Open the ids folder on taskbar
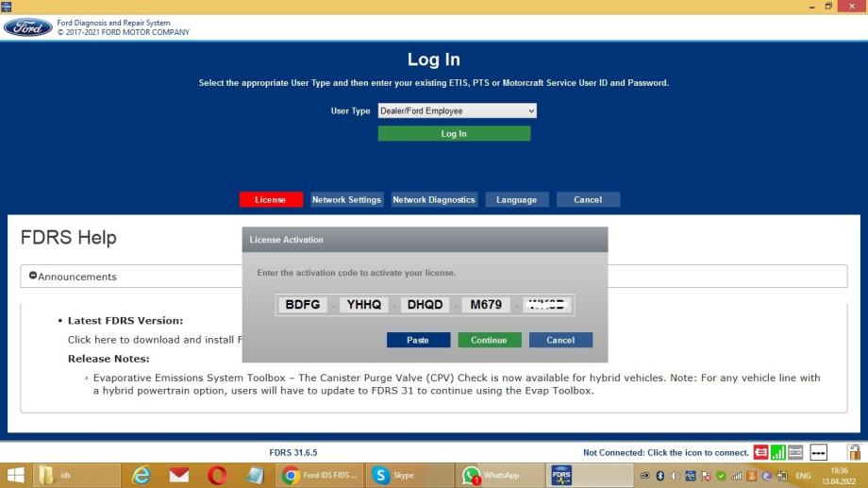The height and width of the screenshot is (488, 868). [76, 476]
